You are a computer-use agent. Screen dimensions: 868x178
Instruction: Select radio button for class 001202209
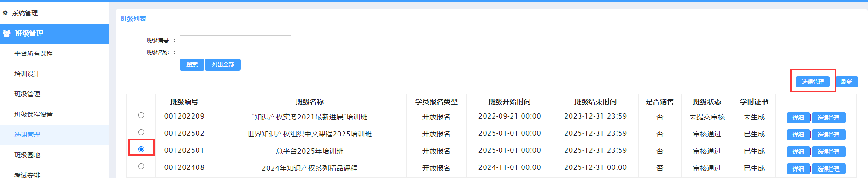pyautogui.click(x=141, y=115)
